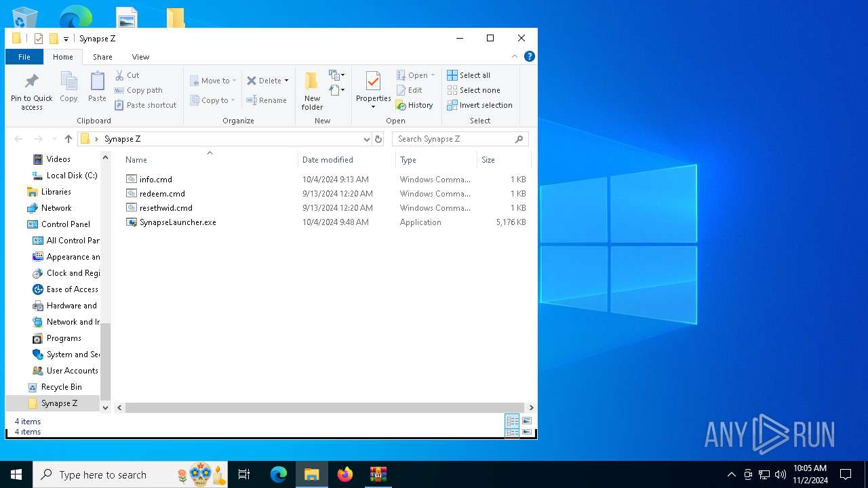Create a New folder
This screenshot has width=868, height=488.
(x=312, y=91)
